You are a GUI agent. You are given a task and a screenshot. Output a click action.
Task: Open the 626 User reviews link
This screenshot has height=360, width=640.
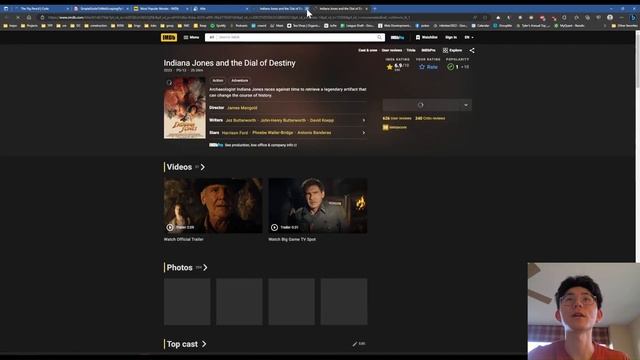(x=397, y=118)
